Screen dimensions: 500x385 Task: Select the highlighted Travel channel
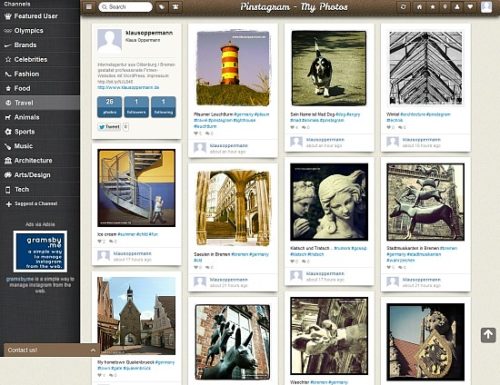point(40,103)
